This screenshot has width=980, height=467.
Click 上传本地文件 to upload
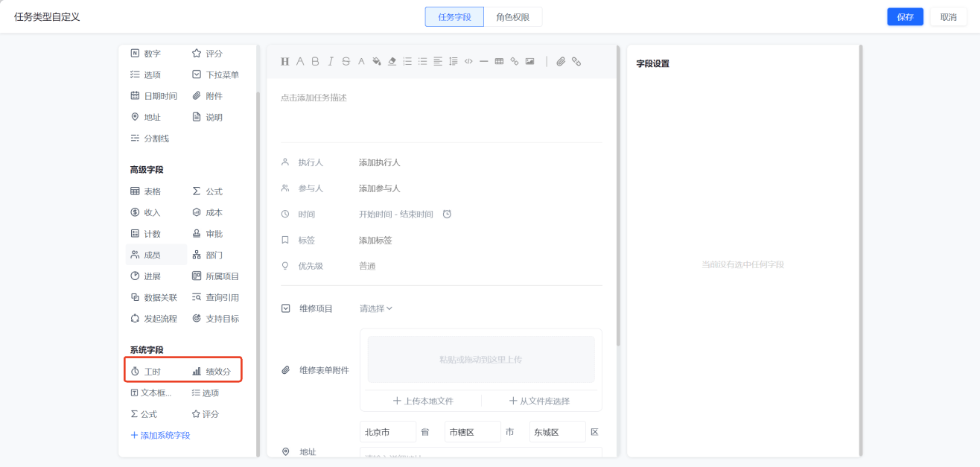tap(423, 401)
